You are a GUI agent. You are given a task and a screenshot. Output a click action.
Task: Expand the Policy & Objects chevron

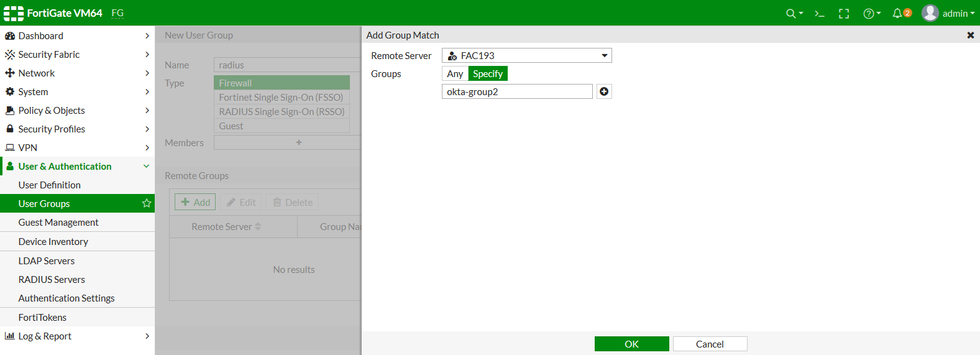147,111
